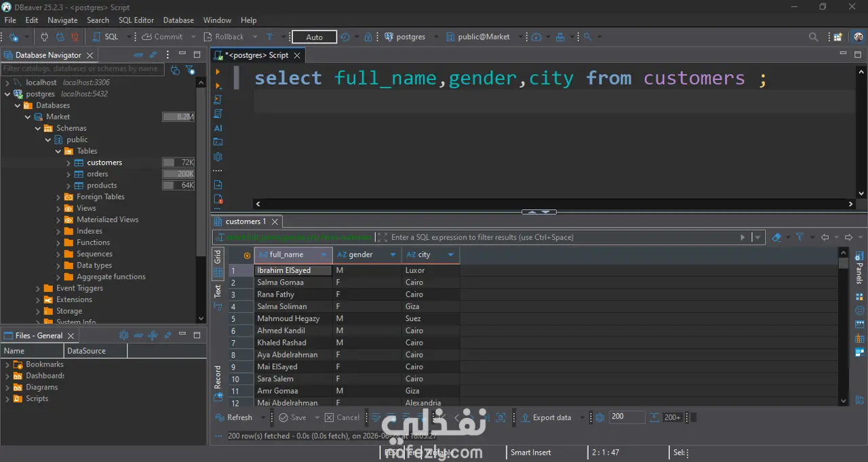The width and height of the screenshot is (868, 462).
Task: Select the Ibrahim ElSayed cell
Action: click(293, 270)
